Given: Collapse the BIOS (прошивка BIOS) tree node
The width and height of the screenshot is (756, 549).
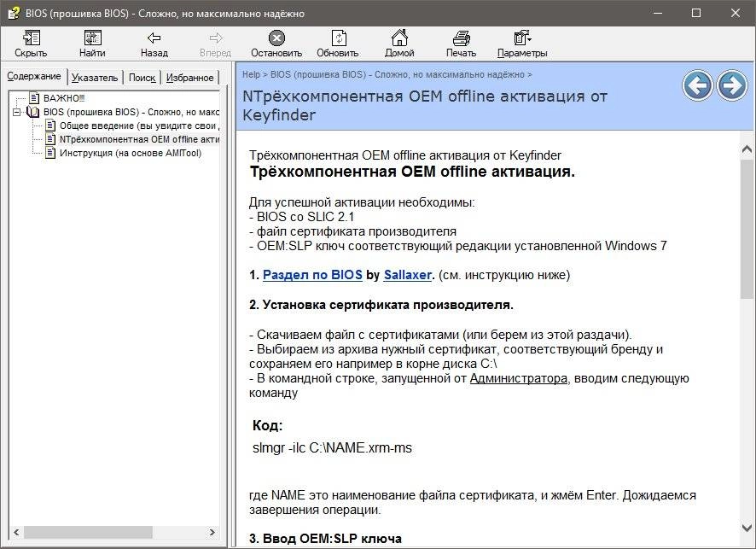Looking at the screenshot, I should coord(17,112).
